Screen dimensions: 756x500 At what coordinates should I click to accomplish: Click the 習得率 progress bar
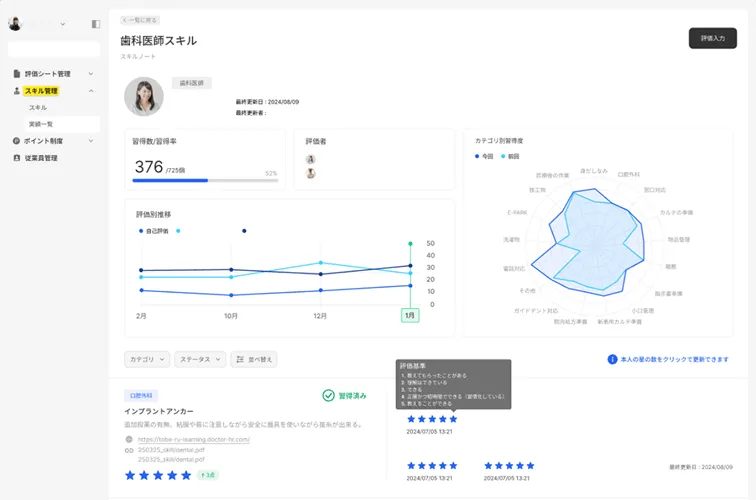tap(205, 180)
